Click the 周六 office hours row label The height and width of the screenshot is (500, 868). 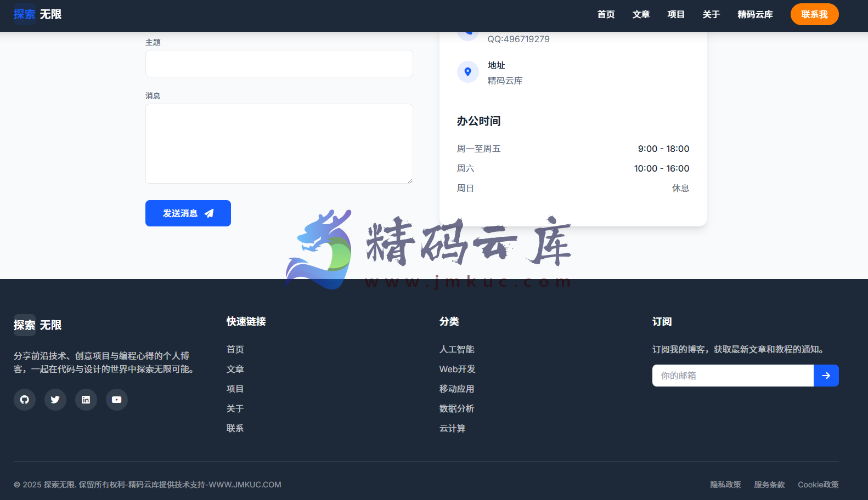click(x=466, y=168)
